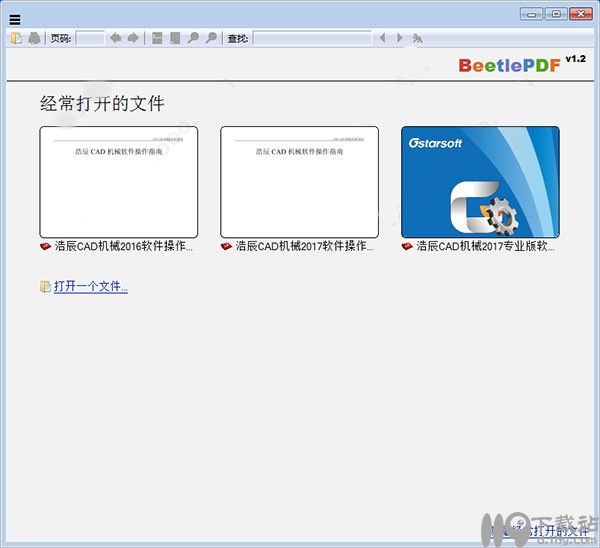Open thumbnail of 浩辰CAD机械2016 file
The image size is (600, 548).
[x=119, y=182]
